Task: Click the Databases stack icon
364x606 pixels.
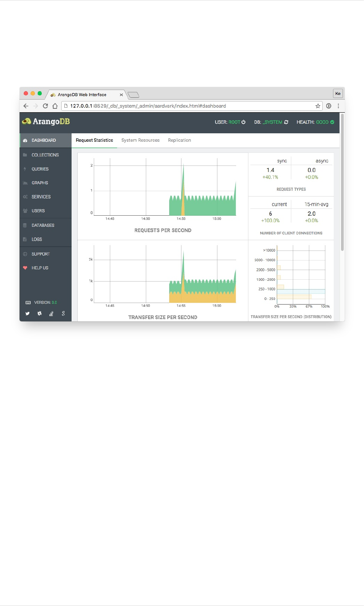Action: (25, 226)
